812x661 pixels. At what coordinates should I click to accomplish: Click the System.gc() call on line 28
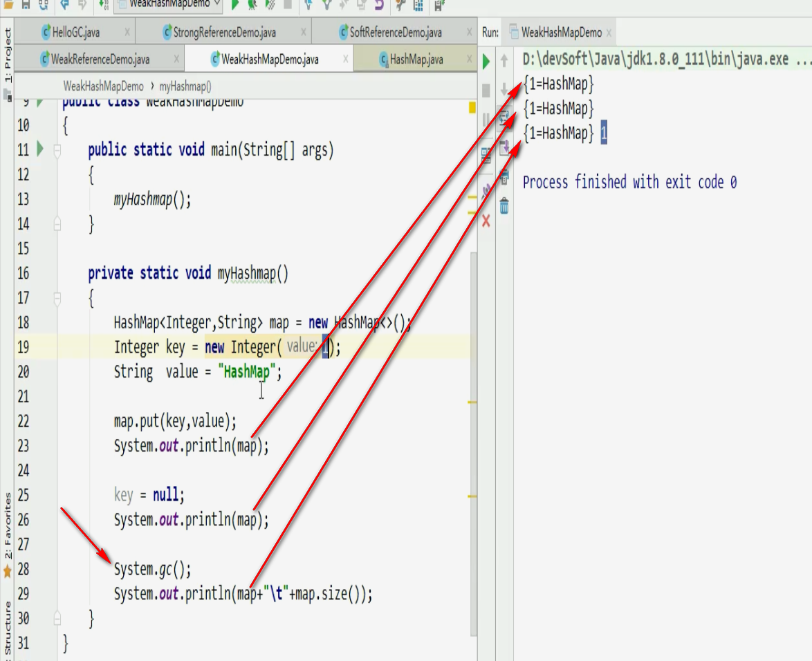pyautogui.click(x=152, y=569)
